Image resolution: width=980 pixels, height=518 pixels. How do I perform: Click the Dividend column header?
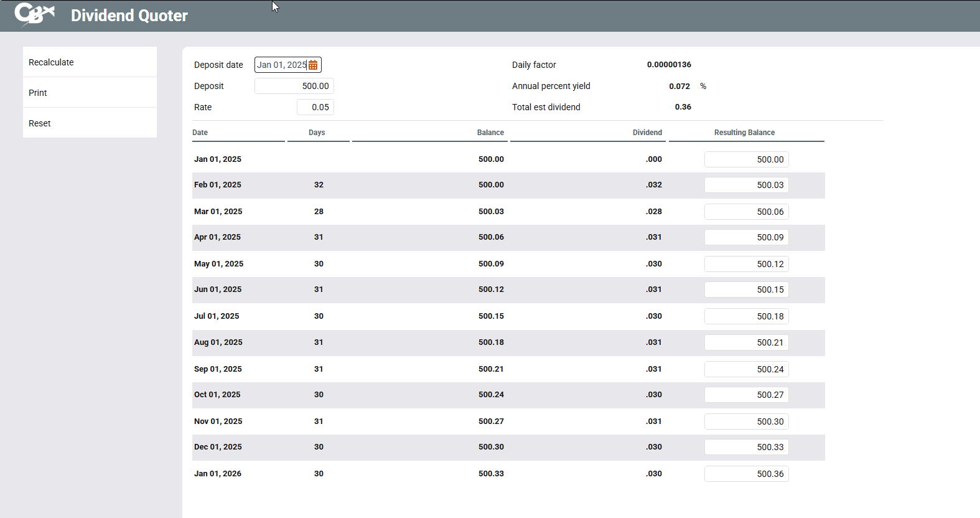click(x=647, y=133)
